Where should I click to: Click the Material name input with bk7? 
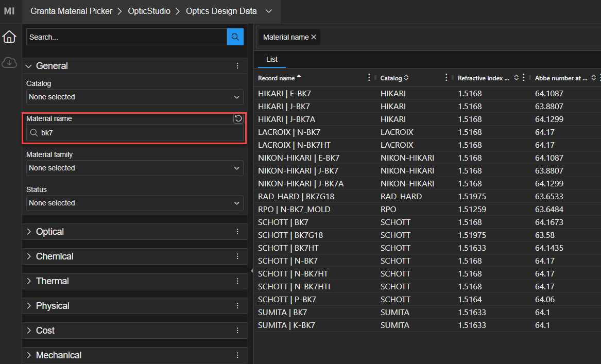[x=134, y=133]
